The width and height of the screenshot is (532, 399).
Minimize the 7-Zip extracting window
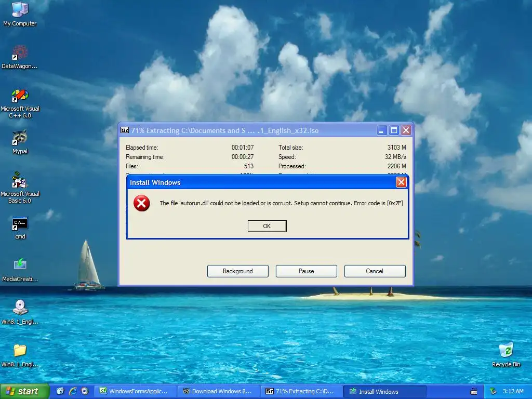(x=382, y=130)
